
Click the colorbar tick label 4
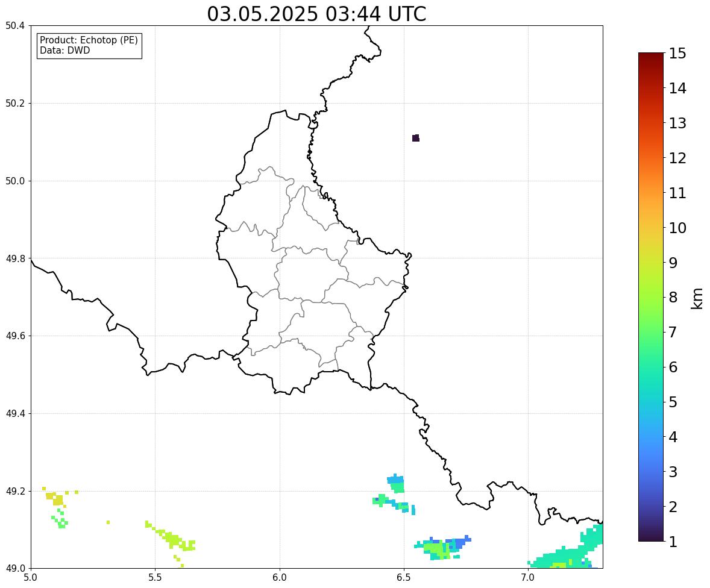point(673,437)
